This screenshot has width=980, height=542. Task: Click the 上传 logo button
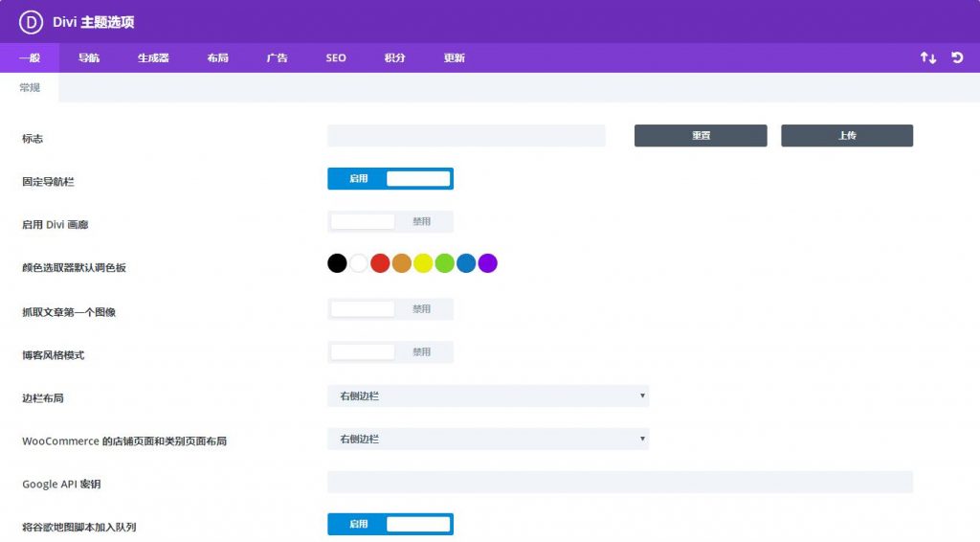click(847, 136)
